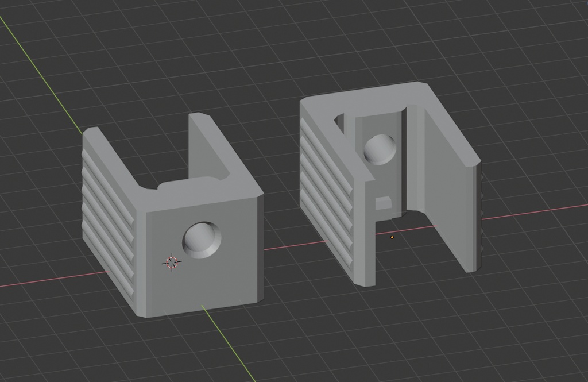
Task: Click the red-white 3D cursor crosshair
Action: tap(172, 262)
